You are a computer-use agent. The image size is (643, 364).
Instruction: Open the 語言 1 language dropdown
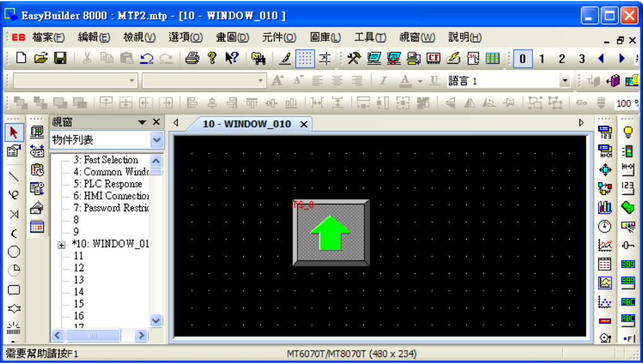coord(565,81)
